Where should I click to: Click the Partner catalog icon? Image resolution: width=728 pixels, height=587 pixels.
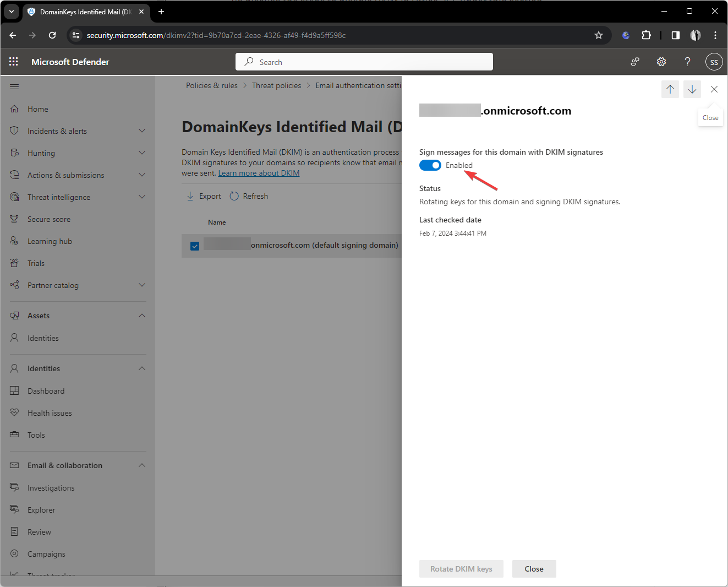click(x=15, y=285)
